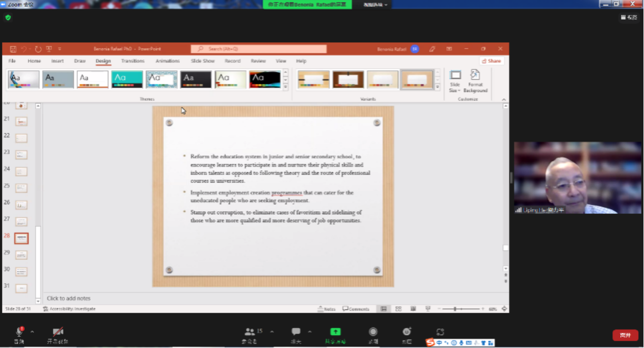This screenshot has height=348, width=644.
Task: Open the Zoom chat panel
Action: [x=296, y=332]
